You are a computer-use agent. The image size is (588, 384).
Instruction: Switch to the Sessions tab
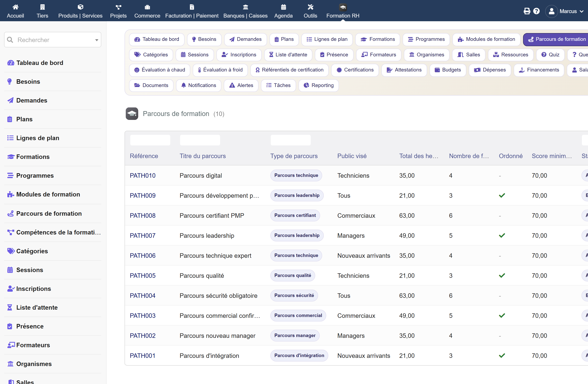click(x=194, y=55)
